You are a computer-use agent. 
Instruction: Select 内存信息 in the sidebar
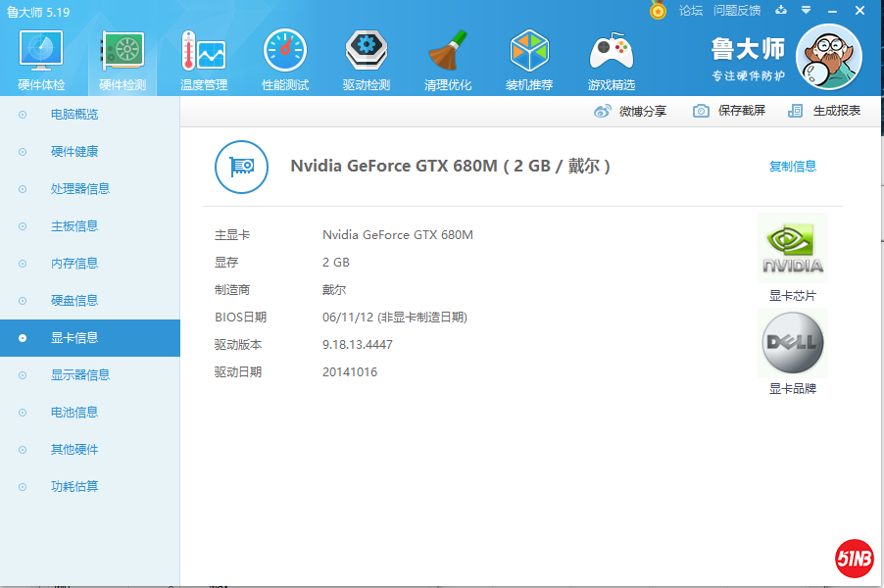74,264
